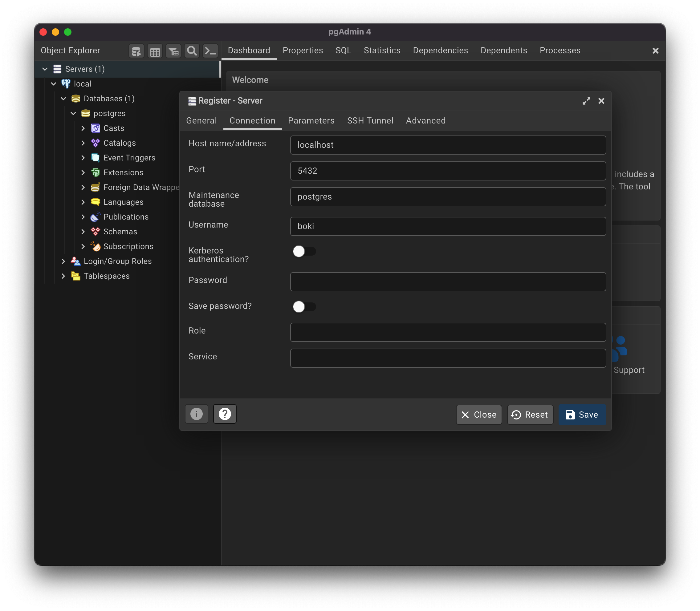Turn on Save password switch
This screenshot has width=700, height=611.
pyautogui.click(x=304, y=307)
